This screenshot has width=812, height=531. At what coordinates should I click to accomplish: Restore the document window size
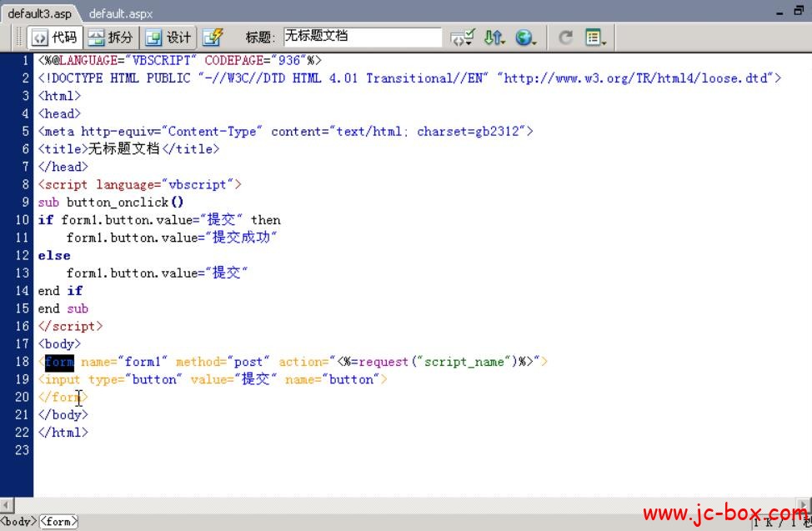[799, 11]
